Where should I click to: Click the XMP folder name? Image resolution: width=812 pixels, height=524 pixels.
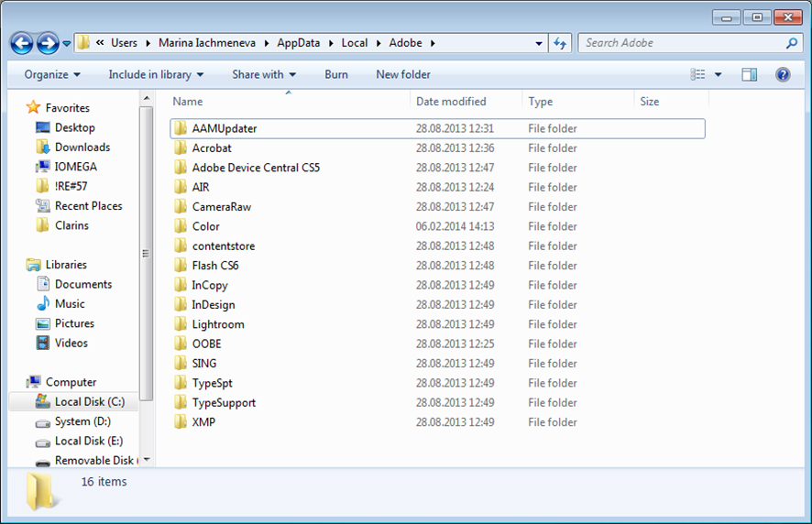(203, 422)
